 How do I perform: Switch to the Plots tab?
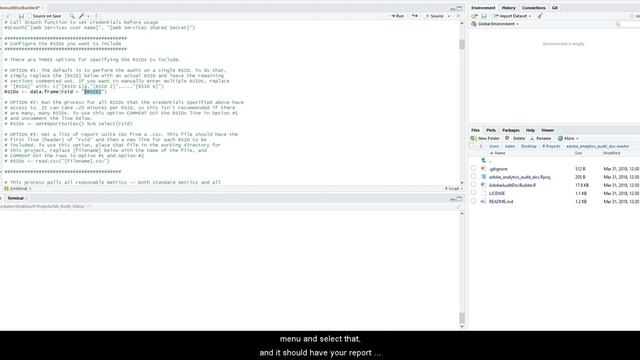tap(491, 130)
